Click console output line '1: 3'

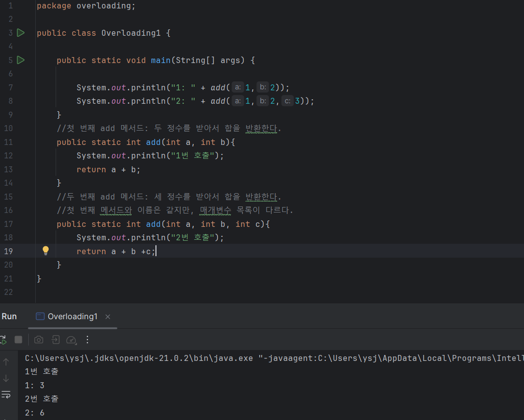(34, 385)
